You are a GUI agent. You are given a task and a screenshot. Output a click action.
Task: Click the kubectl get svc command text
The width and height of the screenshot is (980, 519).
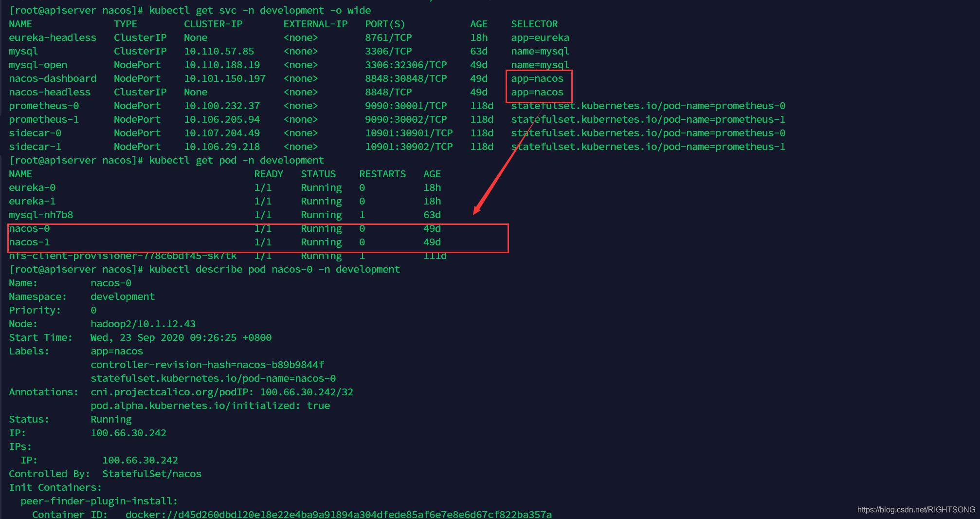coord(260,10)
